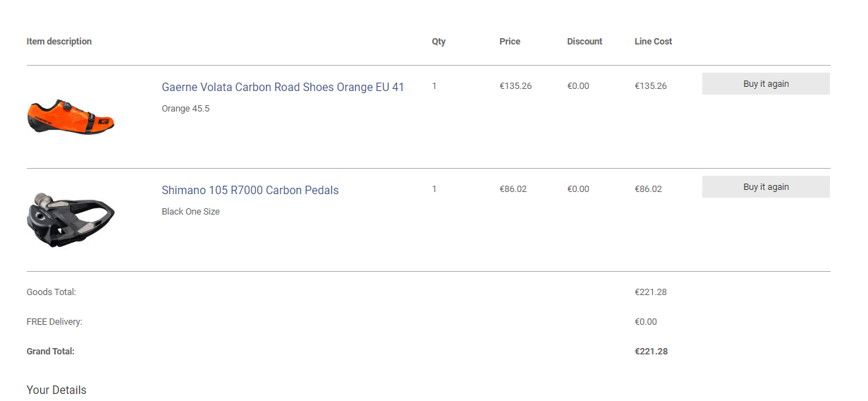Click the Line Cost column header
The image size is (868, 401).
click(653, 42)
